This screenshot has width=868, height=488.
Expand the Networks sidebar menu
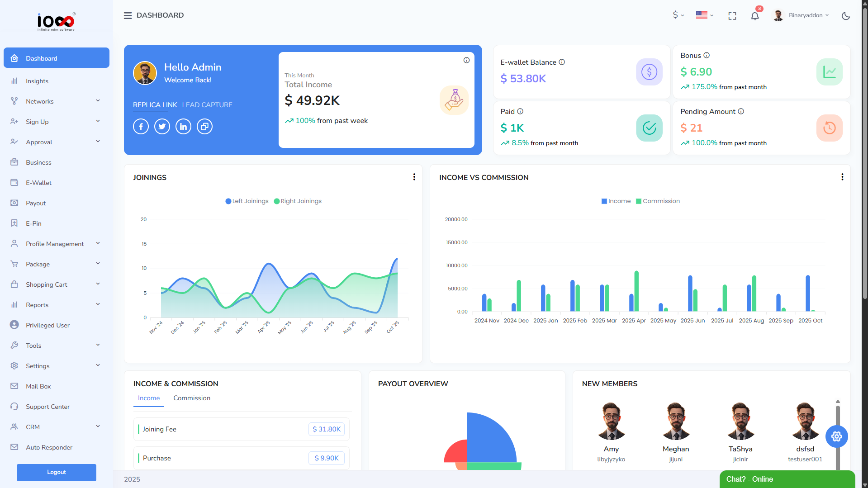(x=57, y=101)
